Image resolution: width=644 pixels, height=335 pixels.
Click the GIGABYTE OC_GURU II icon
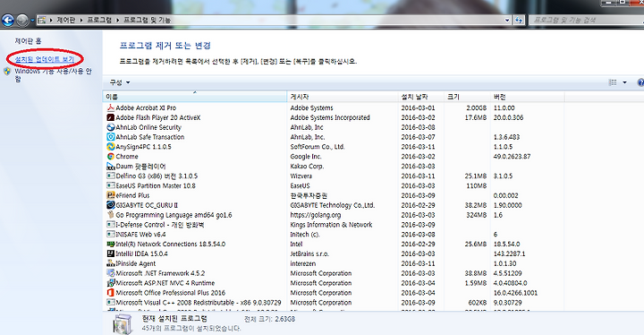111,205
